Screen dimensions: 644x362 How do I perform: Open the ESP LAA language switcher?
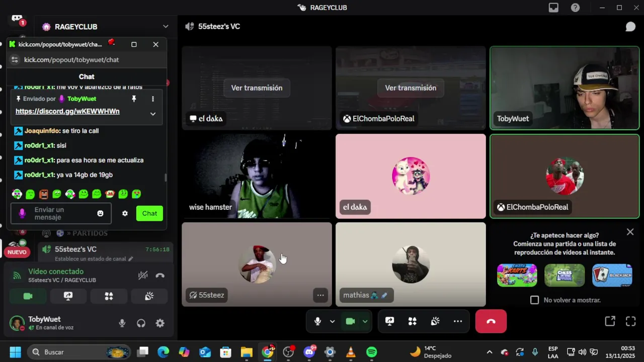[552, 352]
